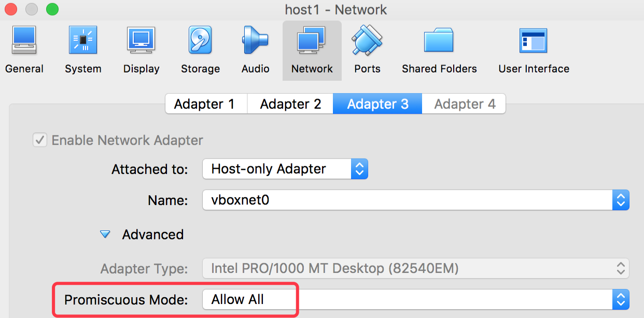Screen dimensions: 644x318
Task: Go to the Storage disk icon
Action: click(x=200, y=41)
